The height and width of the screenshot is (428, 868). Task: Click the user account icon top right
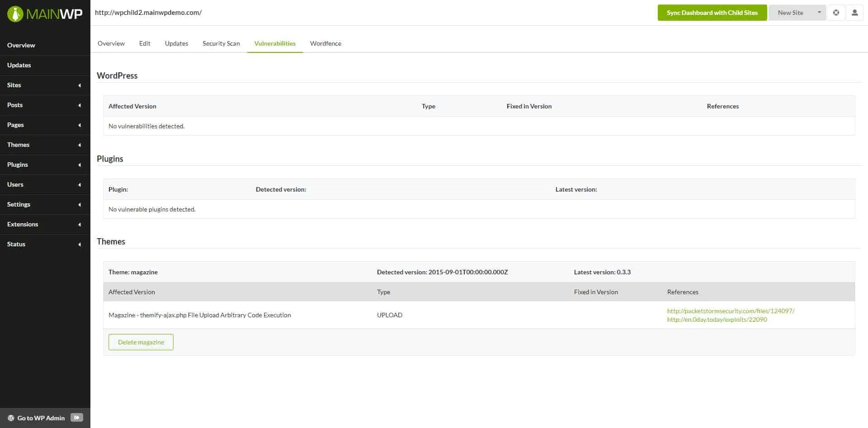[854, 12]
